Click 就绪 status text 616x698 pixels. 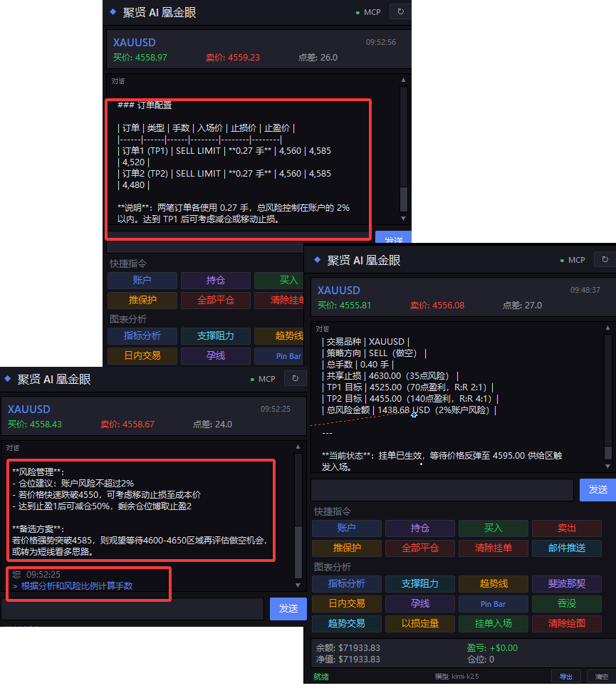[321, 677]
